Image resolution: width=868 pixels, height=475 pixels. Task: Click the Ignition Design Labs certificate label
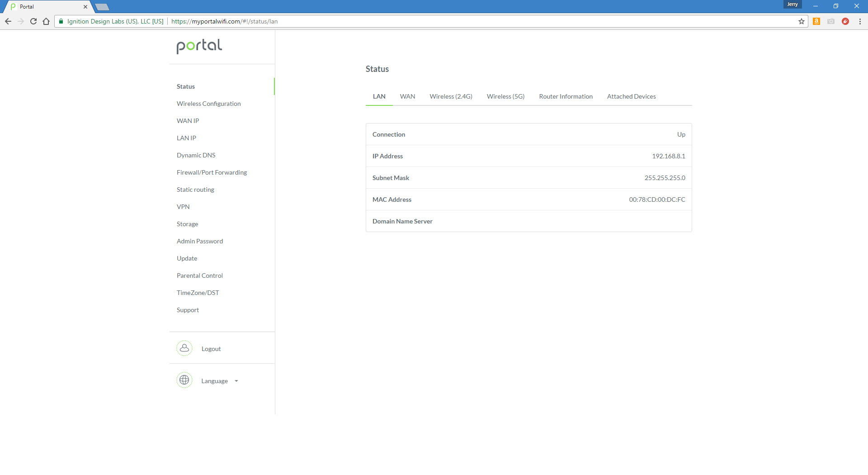tap(115, 21)
